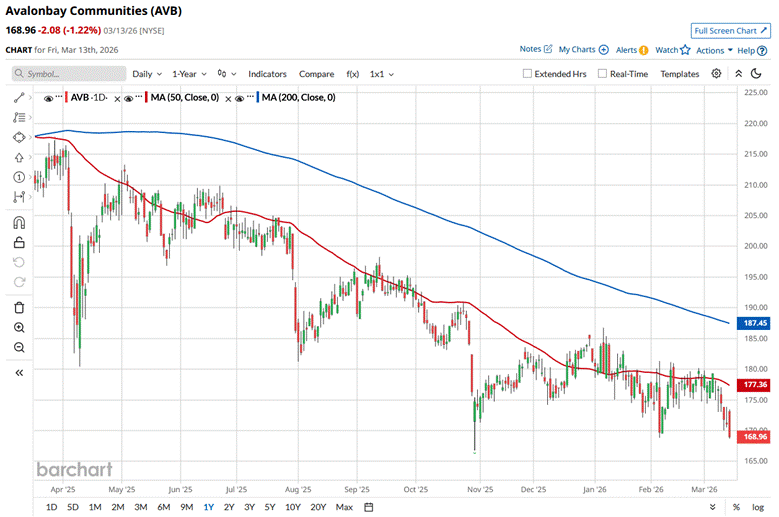Add to My Charts plus icon

pos(604,50)
